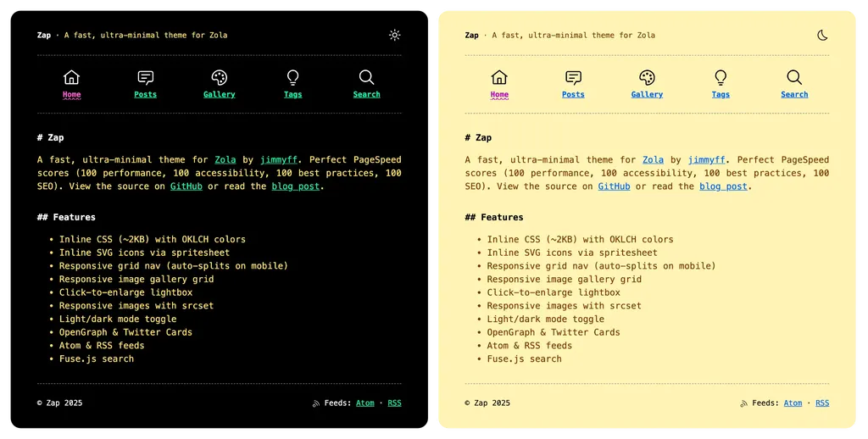The width and height of the screenshot is (868, 439).
Task: Open the Posts text label in dark panel
Action: (x=146, y=95)
